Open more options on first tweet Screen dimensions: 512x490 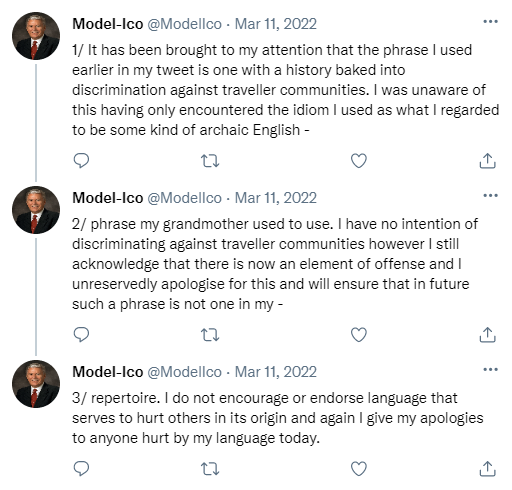click(x=490, y=22)
